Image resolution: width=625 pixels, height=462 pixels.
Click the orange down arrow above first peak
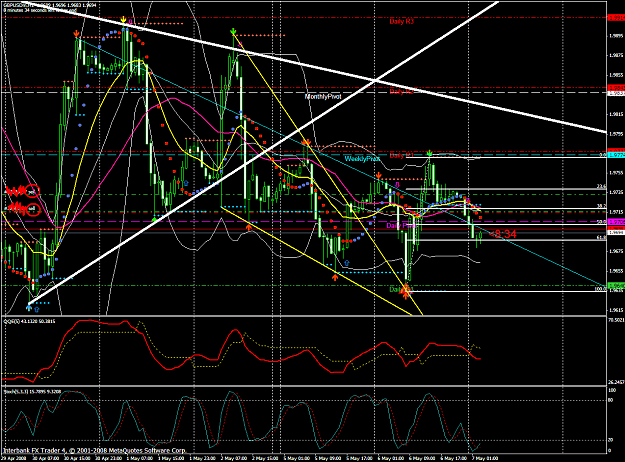76,34
